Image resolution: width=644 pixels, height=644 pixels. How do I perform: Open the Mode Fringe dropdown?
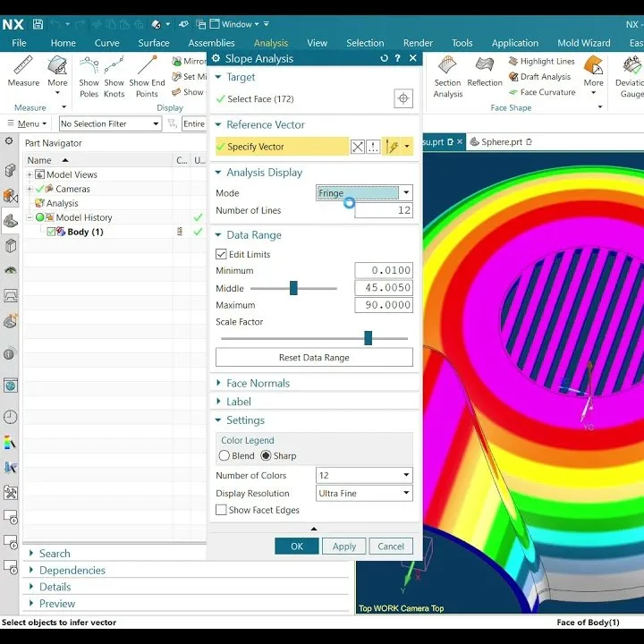point(364,192)
